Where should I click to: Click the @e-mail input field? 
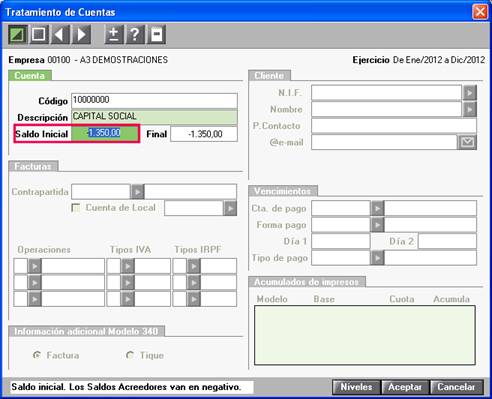[384, 142]
